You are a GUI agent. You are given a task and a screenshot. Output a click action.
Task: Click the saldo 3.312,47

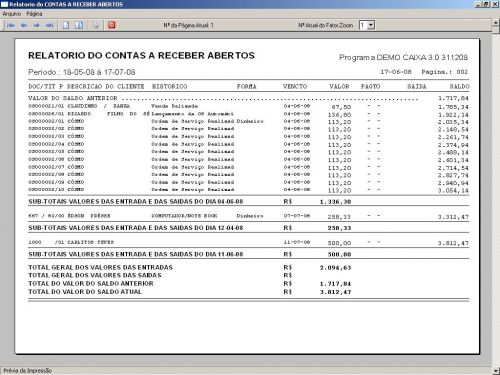[x=453, y=217]
